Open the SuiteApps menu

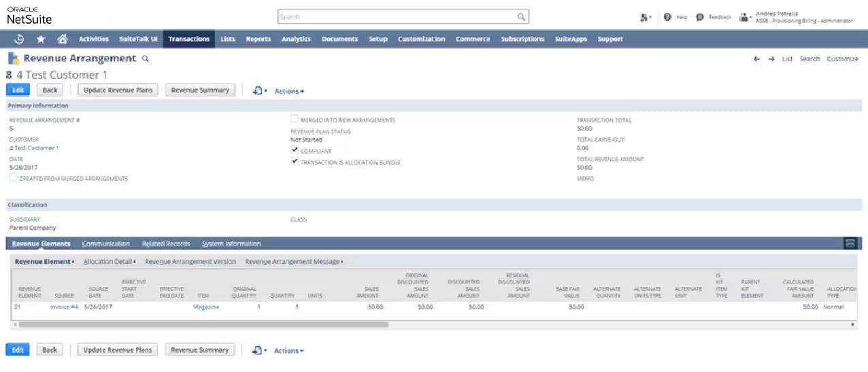pos(571,39)
